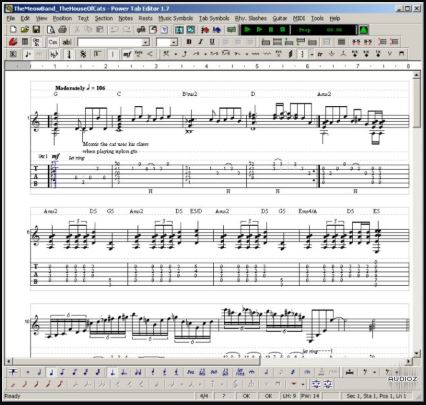Open print preview from the toolbar
The height and width of the screenshot is (405, 426).
click(51, 30)
